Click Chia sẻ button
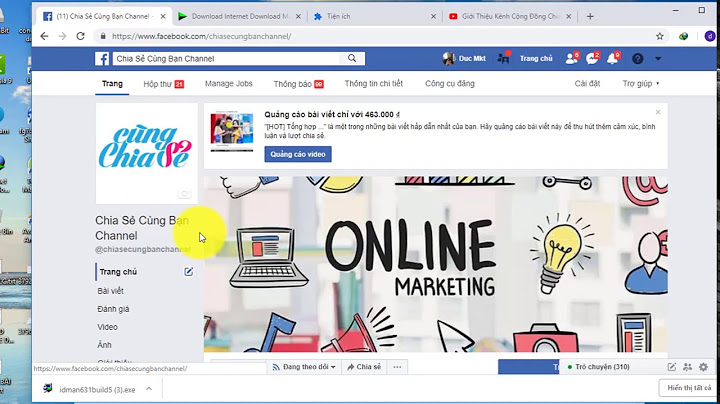The height and width of the screenshot is (404, 720). (364, 367)
